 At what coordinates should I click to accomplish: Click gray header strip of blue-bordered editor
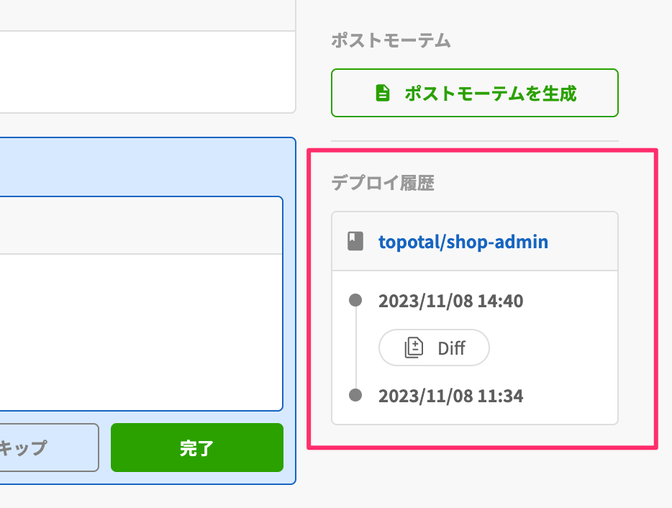click(x=141, y=225)
